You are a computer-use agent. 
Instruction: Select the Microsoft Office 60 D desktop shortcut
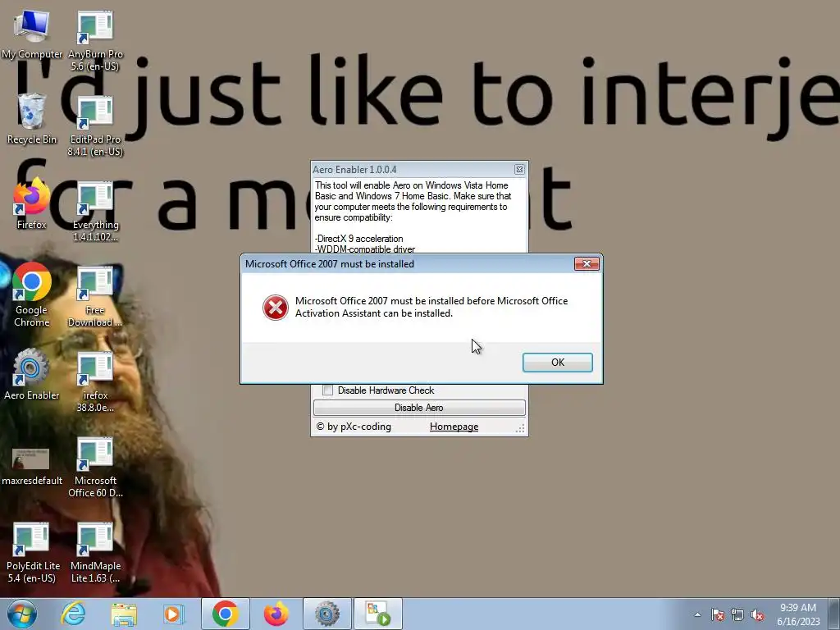(x=95, y=467)
